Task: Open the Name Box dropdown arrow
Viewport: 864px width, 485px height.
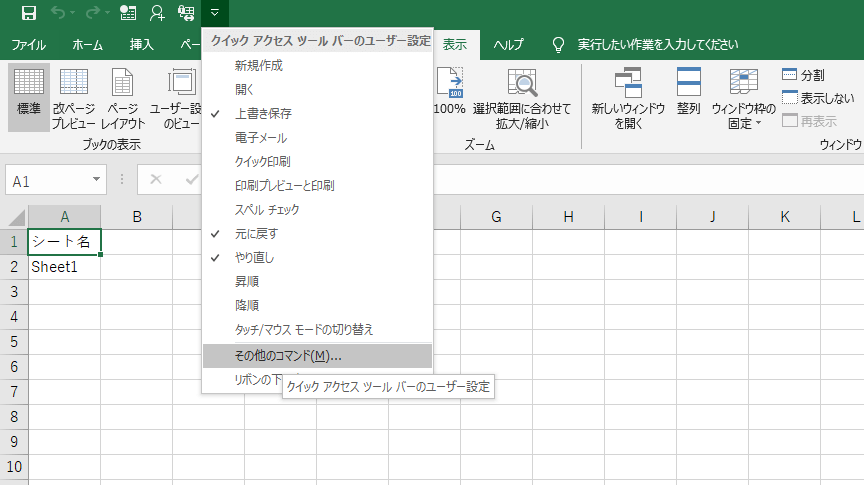Action: click(96, 180)
